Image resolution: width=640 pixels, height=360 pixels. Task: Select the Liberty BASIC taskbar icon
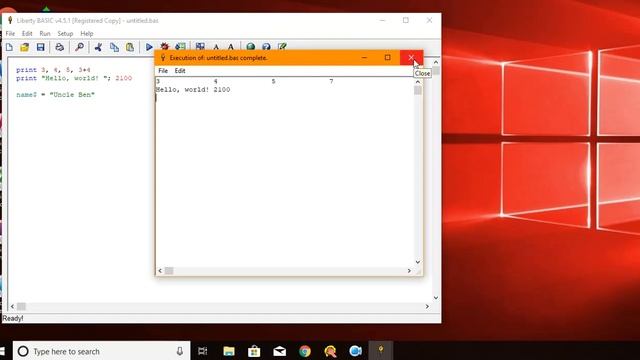381,350
